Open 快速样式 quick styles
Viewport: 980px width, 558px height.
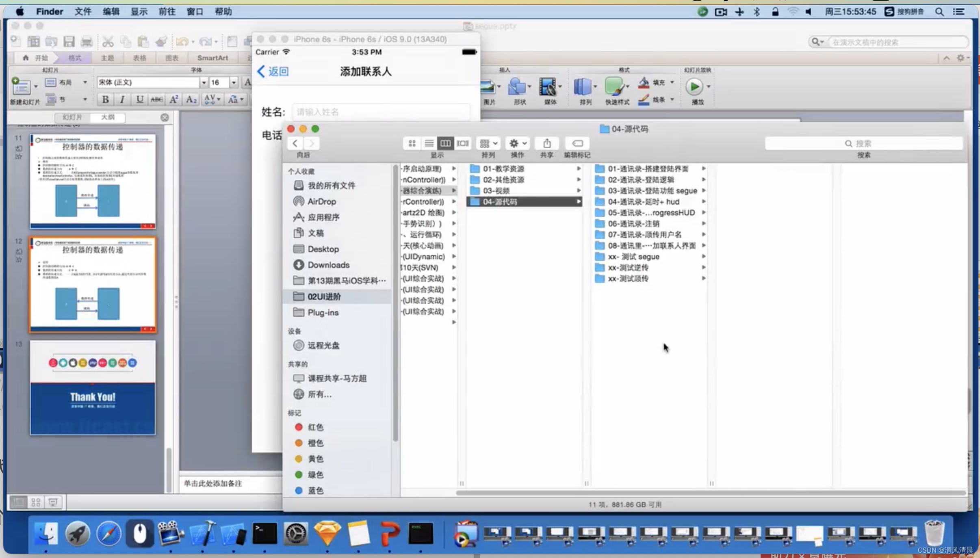click(x=617, y=91)
